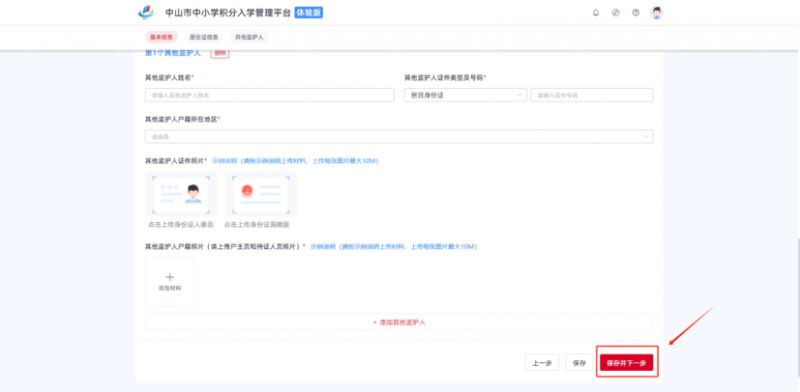The height and width of the screenshot is (392, 800).
Task: Click delete button beside 第1个其他监护人
Action: click(220, 53)
